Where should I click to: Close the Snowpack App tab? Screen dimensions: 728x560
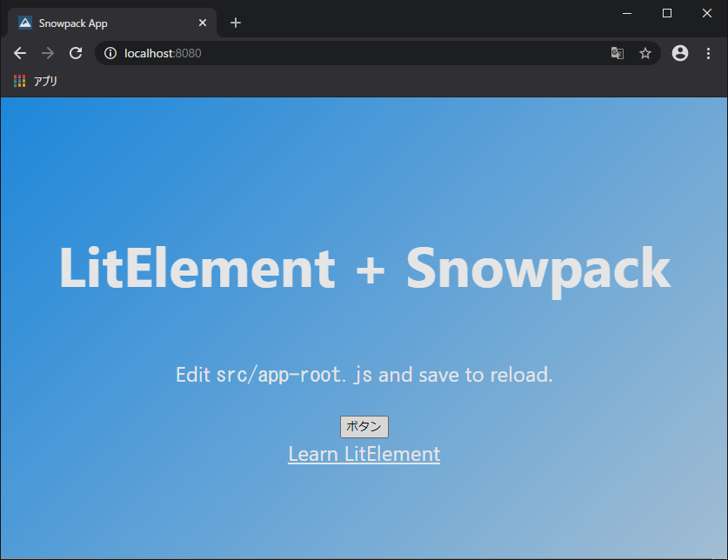tap(203, 23)
